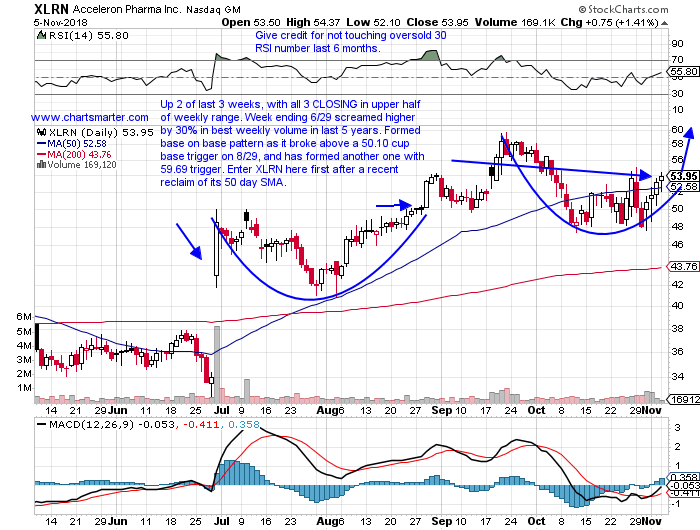Click the volume bars icon in legend
Image resolution: width=700 pixels, height=530 pixels.
click(x=42, y=165)
